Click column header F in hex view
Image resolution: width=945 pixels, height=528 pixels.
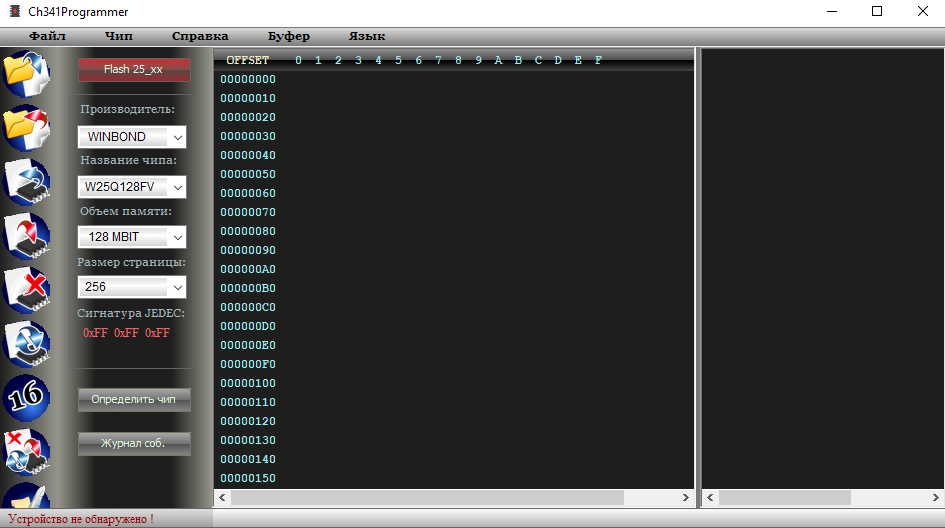tap(598, 60)
